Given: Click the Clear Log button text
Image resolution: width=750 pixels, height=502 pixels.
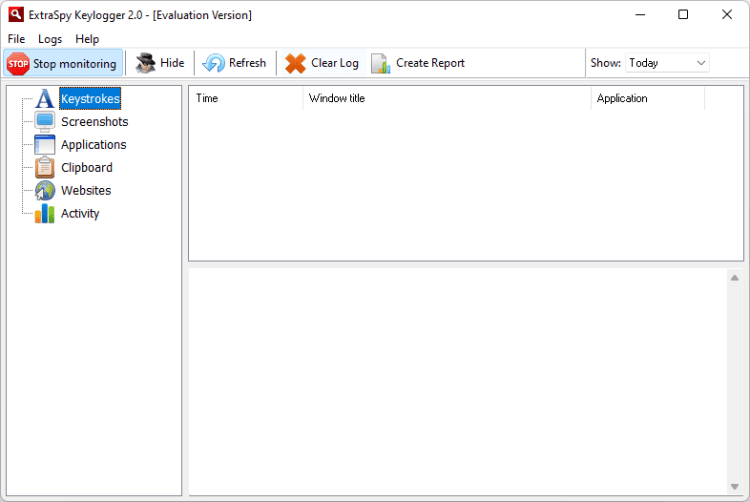Looking at the screenshot, I should 335,63.
